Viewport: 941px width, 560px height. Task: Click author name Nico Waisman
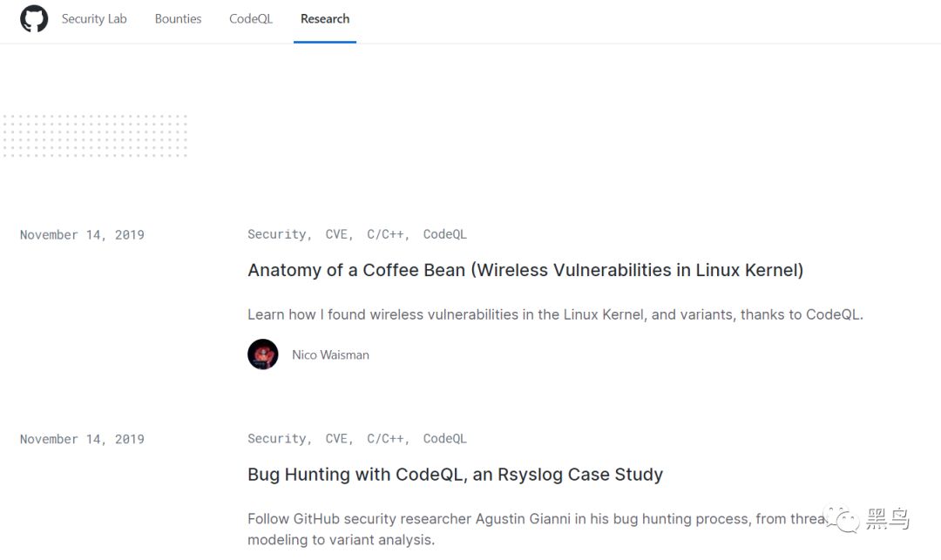point(331,355)
